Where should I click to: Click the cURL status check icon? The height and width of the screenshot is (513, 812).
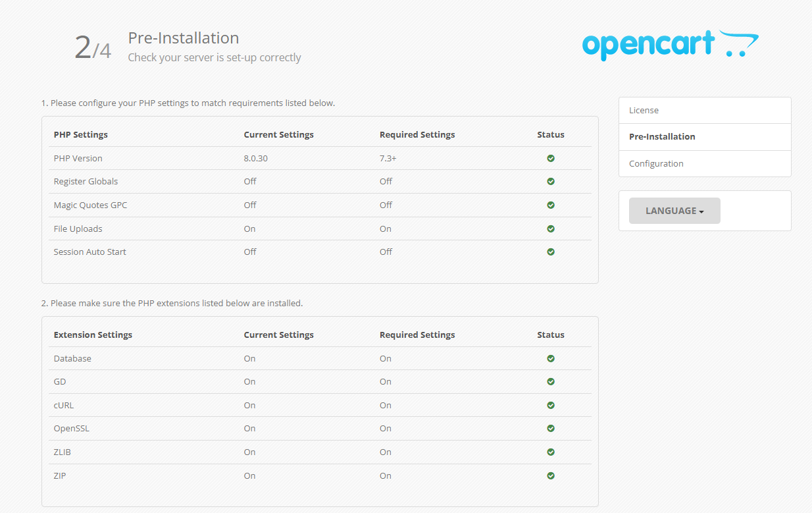coord(551,405)
